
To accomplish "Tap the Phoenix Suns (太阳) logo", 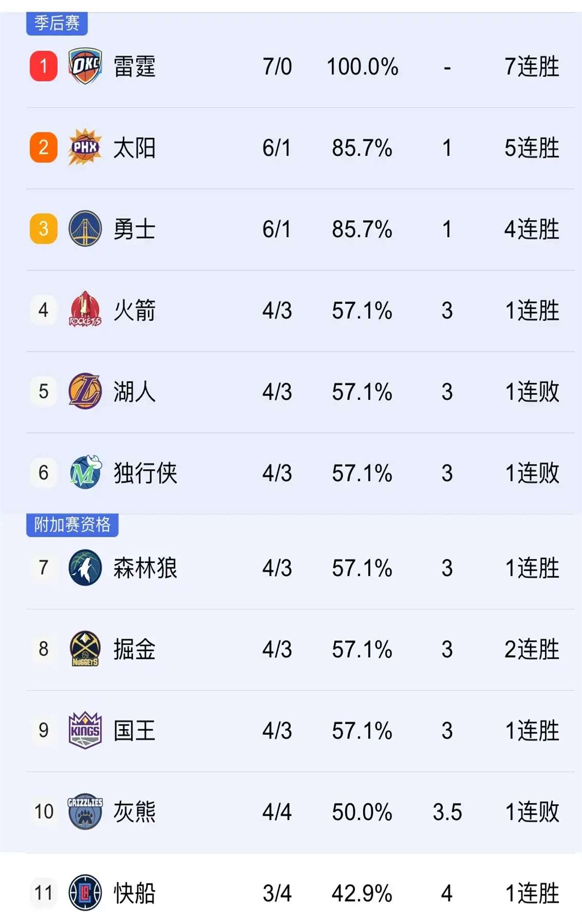I will point(85,147).
